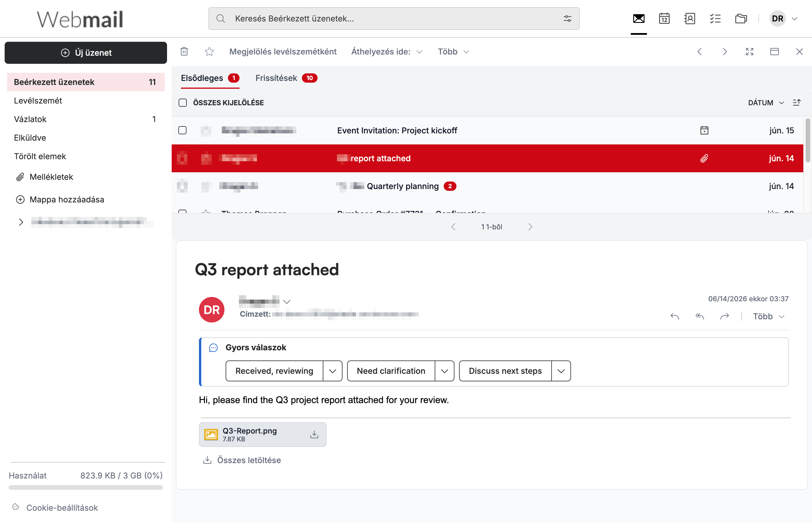Toggle sort order direction icon
The image size is (812, 522).
click(x=797, y=102)
